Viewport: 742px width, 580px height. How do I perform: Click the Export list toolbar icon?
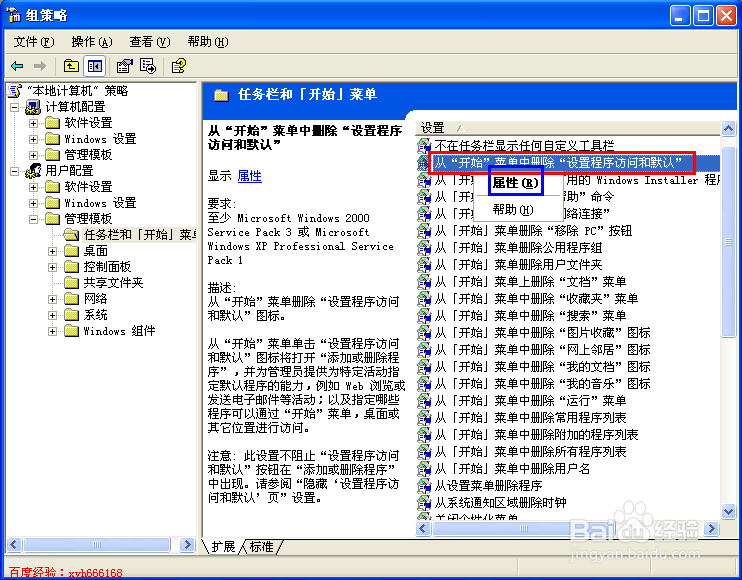(148, 66)
